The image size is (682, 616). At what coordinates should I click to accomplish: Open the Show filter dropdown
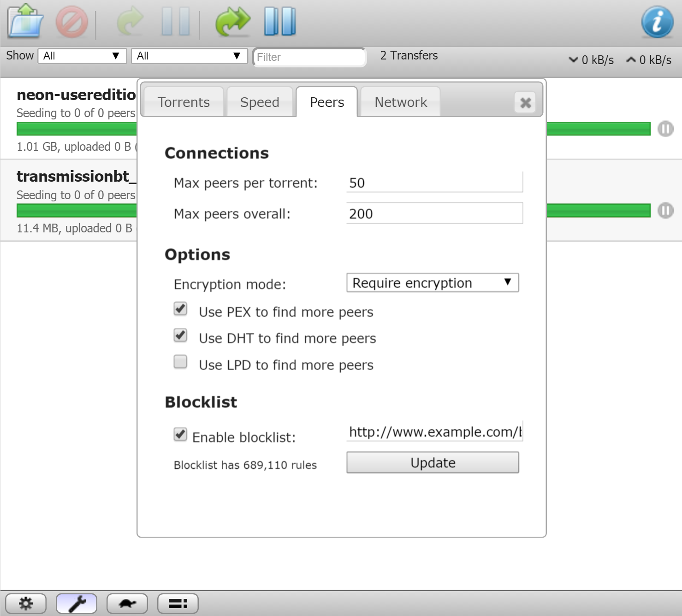pyautogui.click(x=82, y=56)
